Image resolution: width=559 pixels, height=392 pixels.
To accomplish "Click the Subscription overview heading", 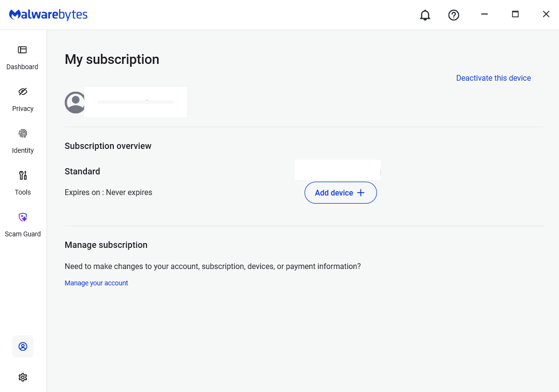I will pos(108,146).
